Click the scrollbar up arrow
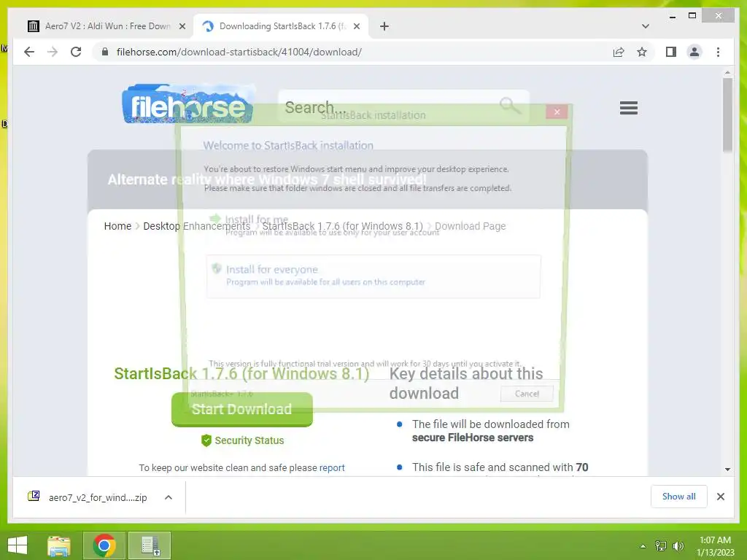 727,73
